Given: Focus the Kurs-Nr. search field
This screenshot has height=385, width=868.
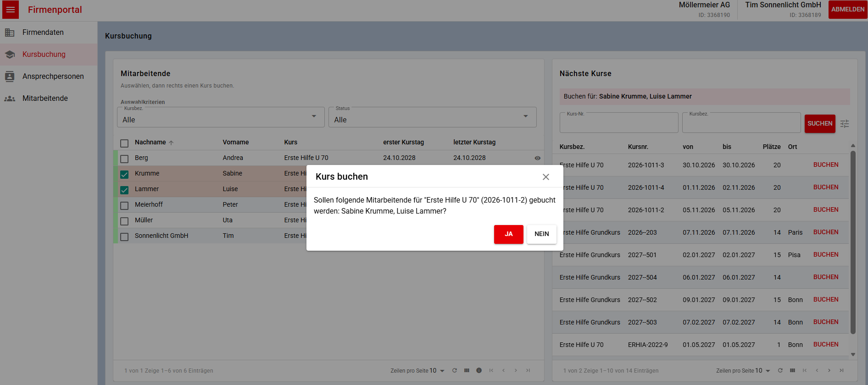Looking at the screenshot, I should click(x=619, y=123).
